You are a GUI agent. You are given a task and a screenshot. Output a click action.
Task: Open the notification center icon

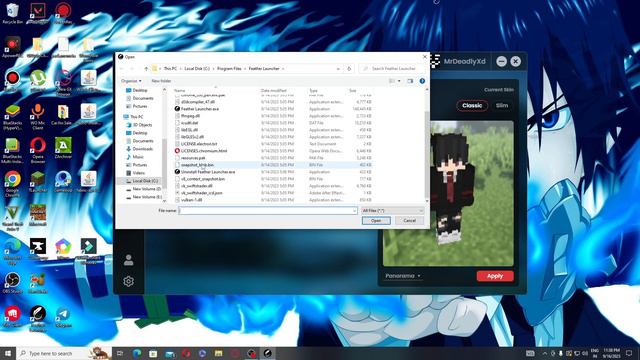[x=629, y=353]
